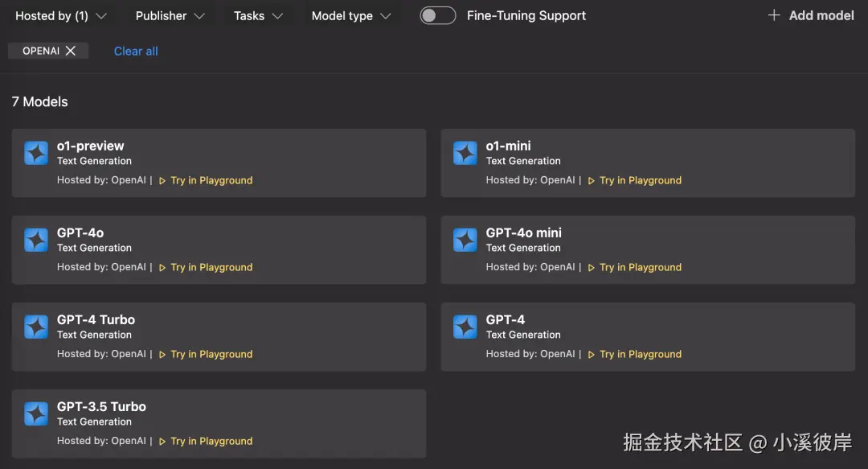Screen dimensions: 868x469
Task: Click the Clear all link
Action: click(x=136, y=51)
